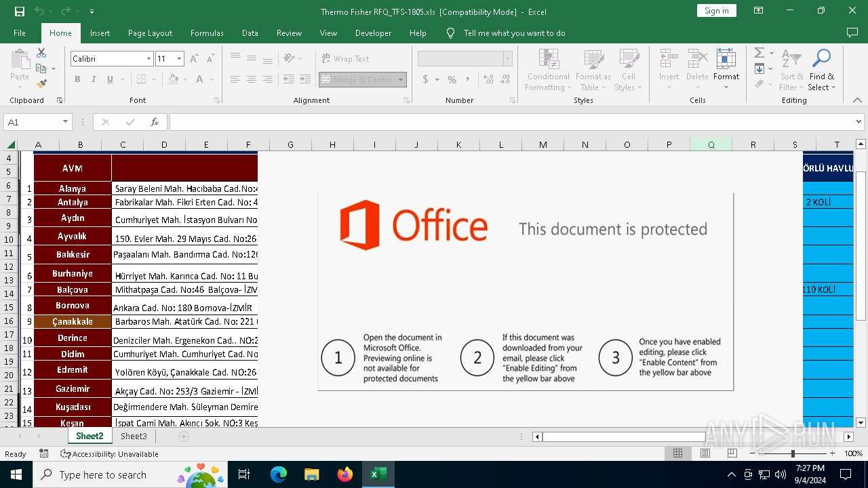868x488 pixels.
Task: Toggle Wrap Text
Action: tap(345, 59)
